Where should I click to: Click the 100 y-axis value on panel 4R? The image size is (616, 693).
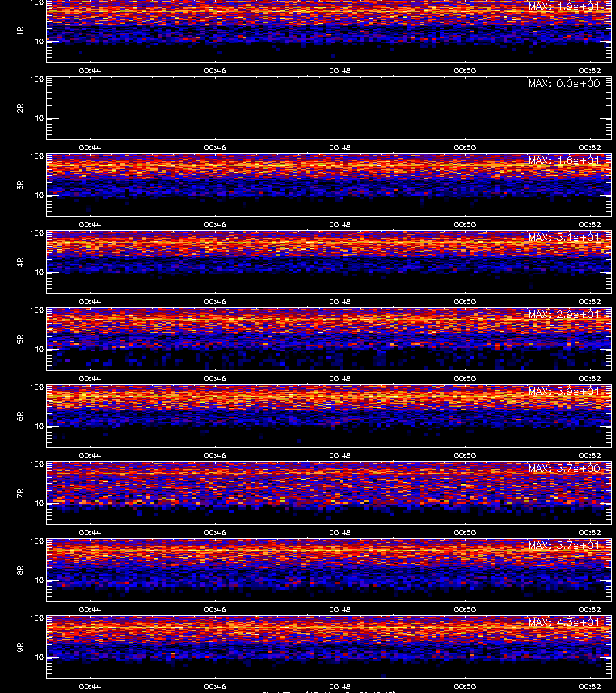37,233
